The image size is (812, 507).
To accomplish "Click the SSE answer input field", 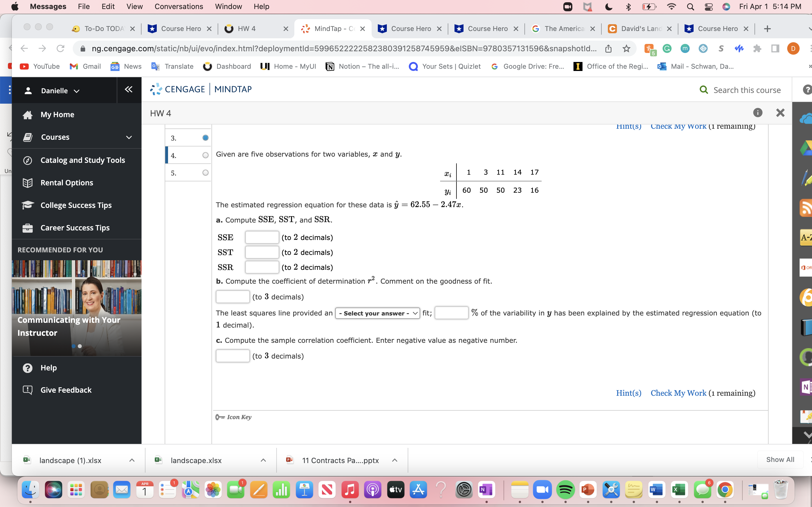I will tap(262, 237).
